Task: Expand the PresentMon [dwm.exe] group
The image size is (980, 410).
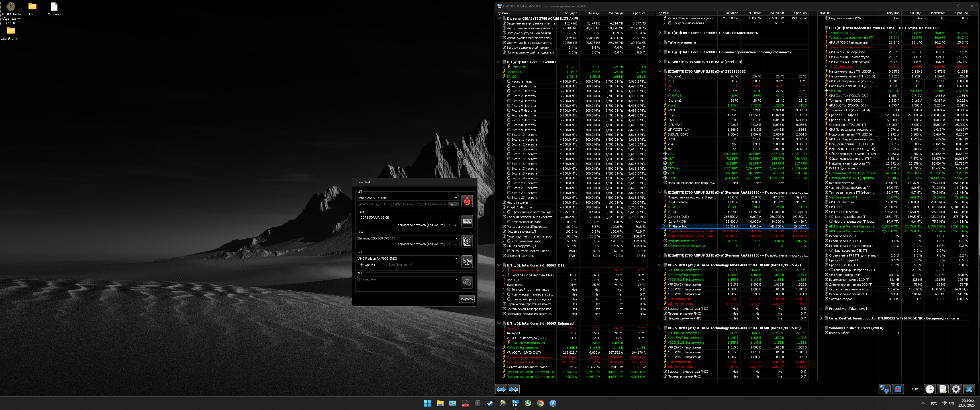Action: click(821, 309)
